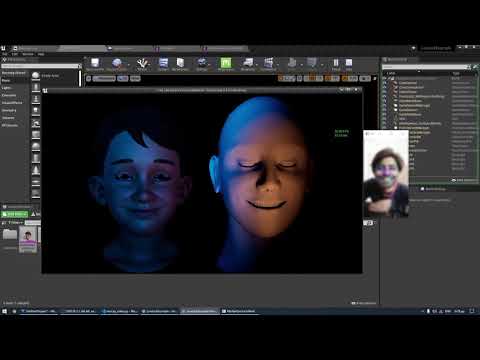Open the File menu
Image resolution: width=480 pixels, height=360 pixels.
point(5,54)
